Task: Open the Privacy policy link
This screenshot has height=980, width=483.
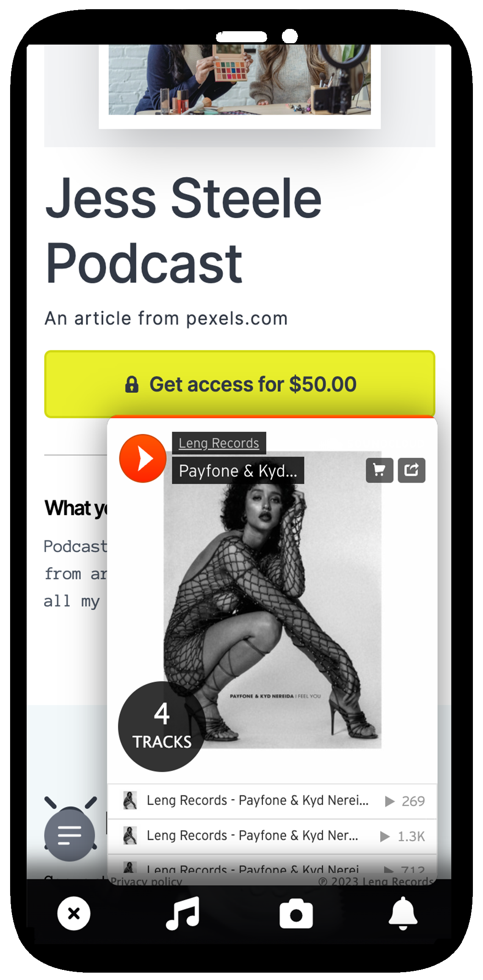Action: pyautogui.click(x=146, y=882)
